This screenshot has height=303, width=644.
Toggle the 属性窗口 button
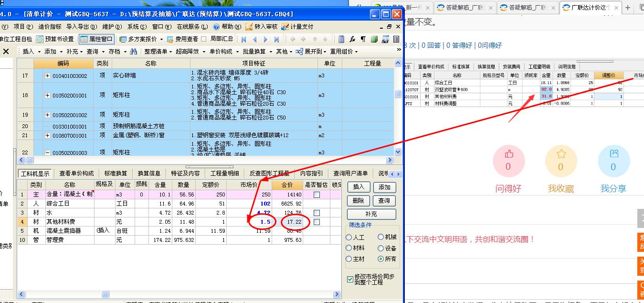coord(97,39)
